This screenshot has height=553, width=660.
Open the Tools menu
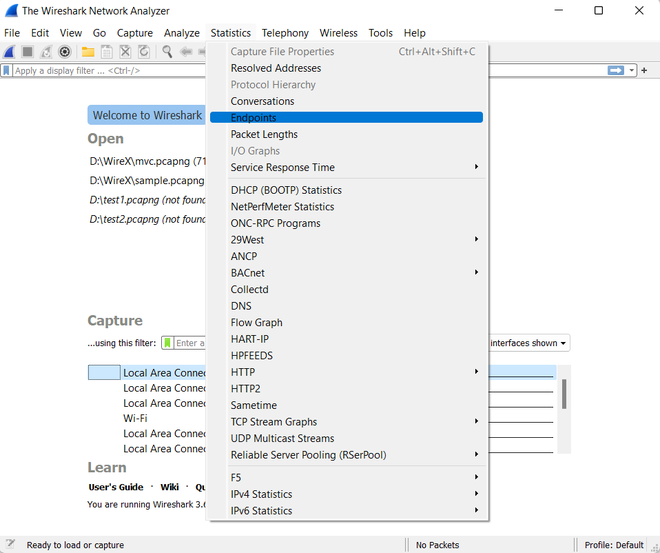(x=381, y=33)
